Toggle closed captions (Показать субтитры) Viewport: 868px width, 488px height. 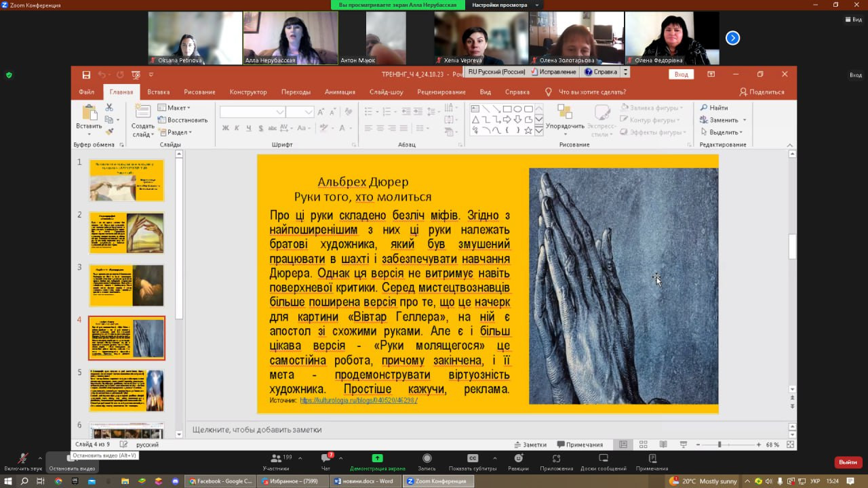point(473,459)
